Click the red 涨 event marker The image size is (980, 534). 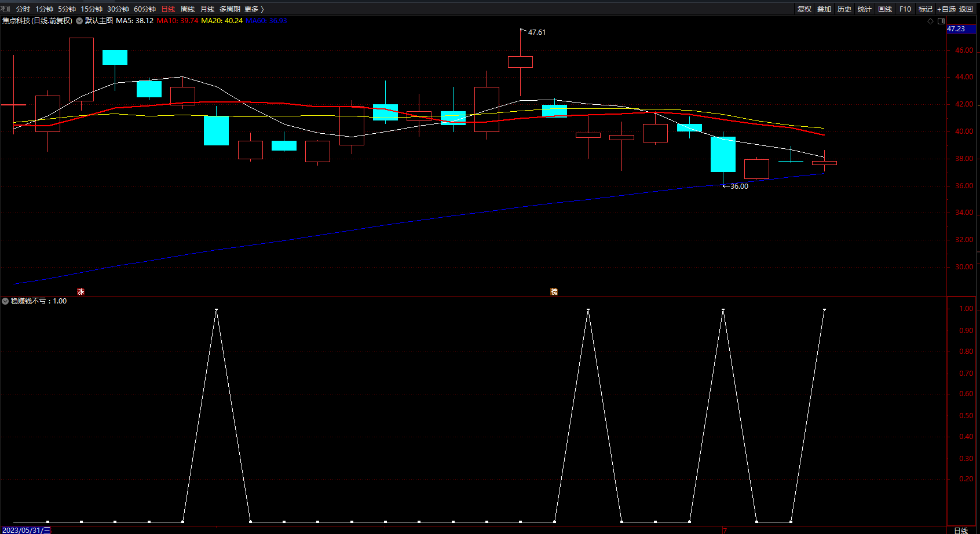coord(81,291)
